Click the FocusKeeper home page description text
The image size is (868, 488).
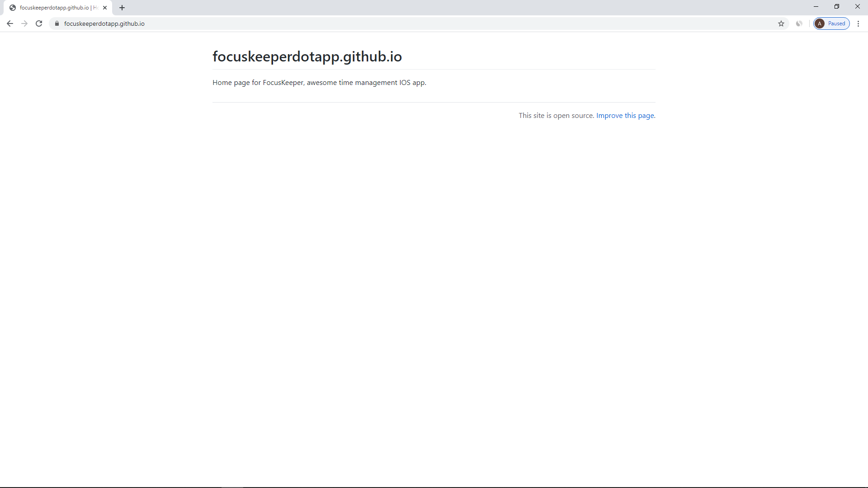click(319, 83)
